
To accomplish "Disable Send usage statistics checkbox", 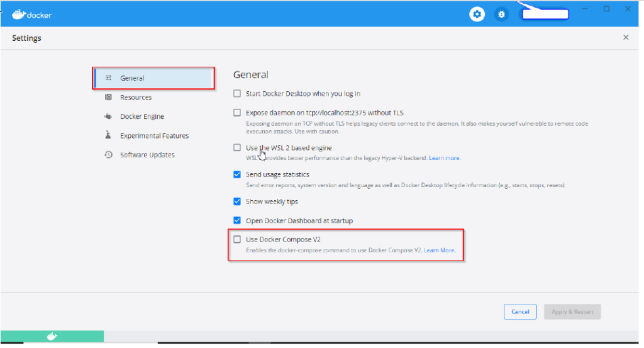I will coord(237,174).
